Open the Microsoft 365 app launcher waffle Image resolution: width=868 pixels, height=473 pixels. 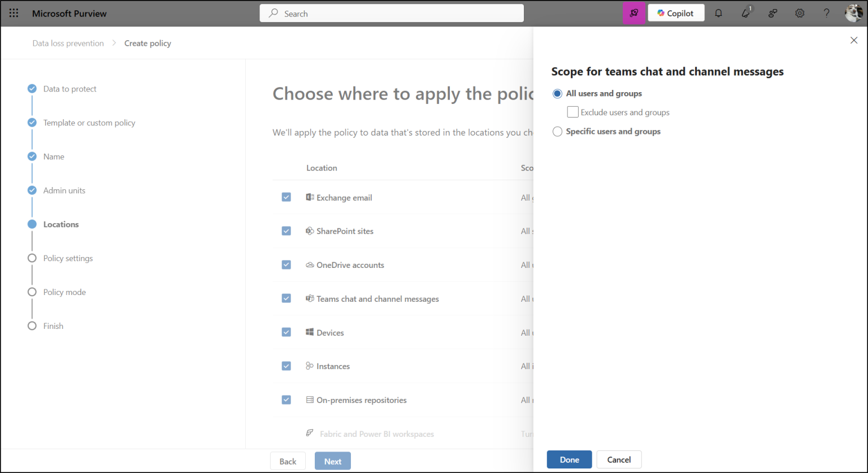tap(14, 13)
